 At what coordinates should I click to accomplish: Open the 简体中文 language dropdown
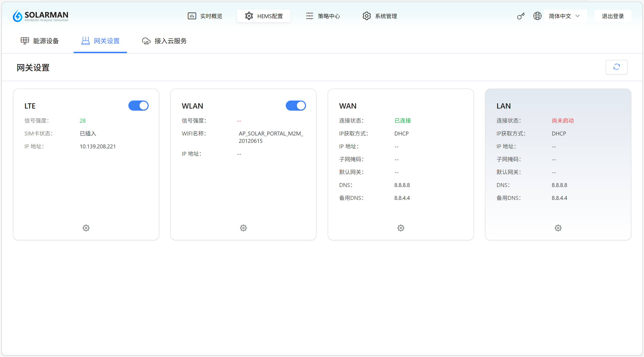click(x=560, y=16)
